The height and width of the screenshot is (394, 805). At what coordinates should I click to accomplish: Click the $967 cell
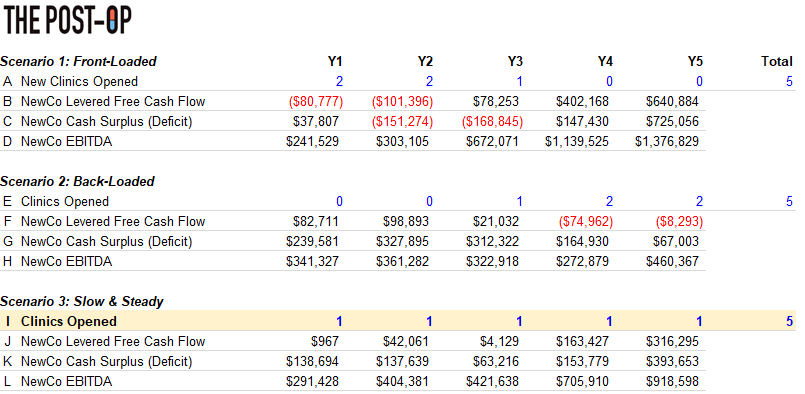click(325, 342)
